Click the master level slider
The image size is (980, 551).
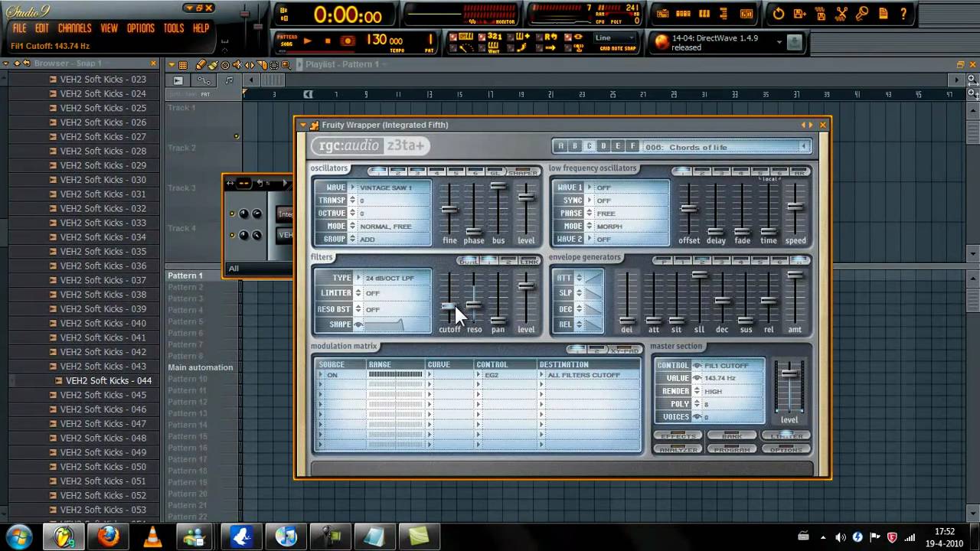(789, 373)
